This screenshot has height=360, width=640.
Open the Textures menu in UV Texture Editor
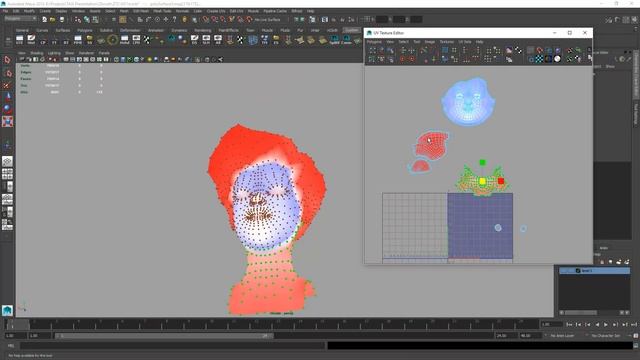pos(447,42)
